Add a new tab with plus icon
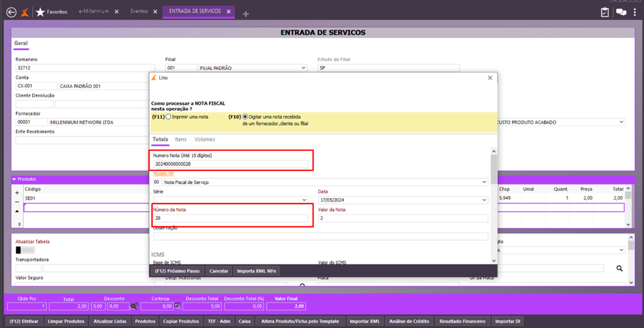The height and width of the screenshot is (328, 644). tap(246, 14)
